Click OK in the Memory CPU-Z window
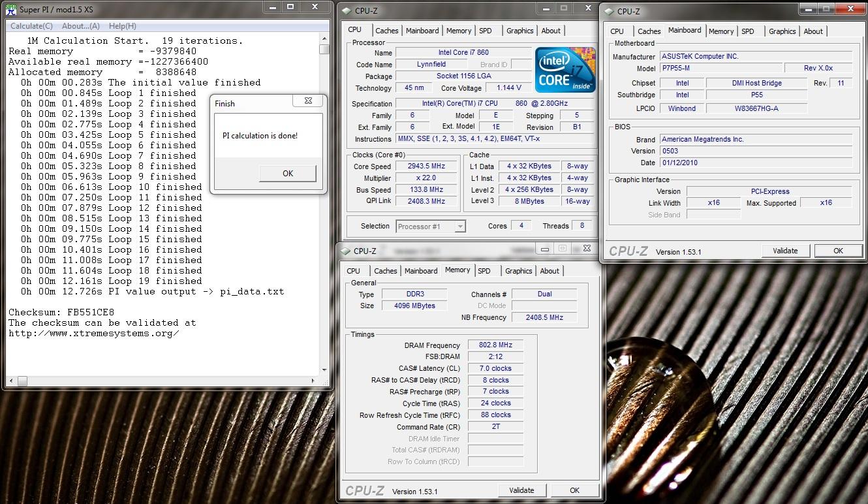868x504 pixels. point(574,490)
